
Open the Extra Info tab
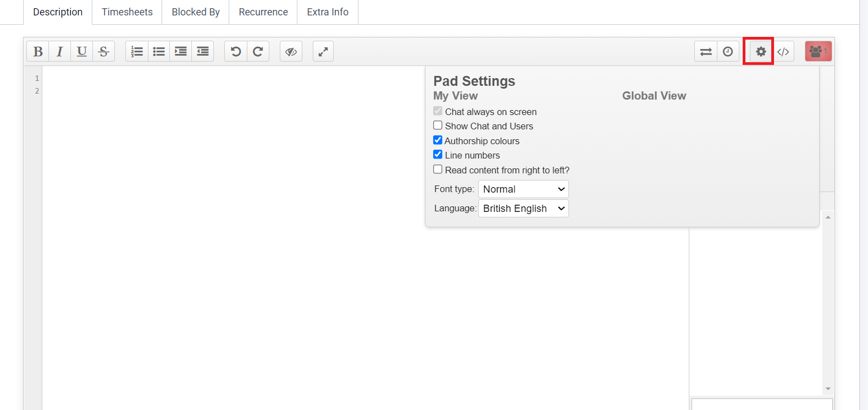[x=328, y=12]
